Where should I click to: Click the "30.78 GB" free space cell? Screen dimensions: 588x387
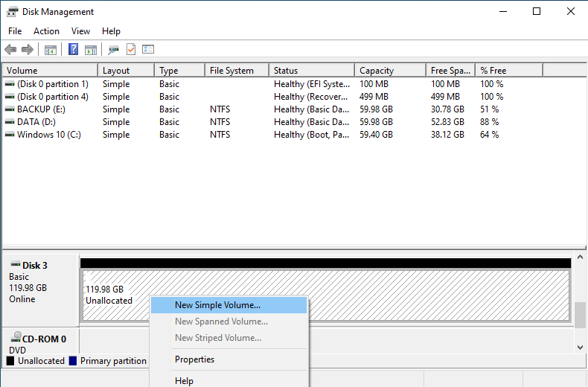(x=447, y=109)
